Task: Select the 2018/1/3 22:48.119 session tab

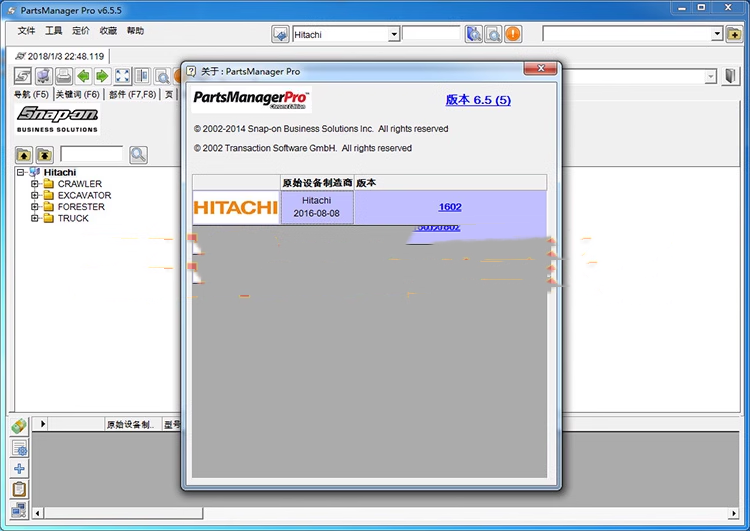Action: pos(60,56)
